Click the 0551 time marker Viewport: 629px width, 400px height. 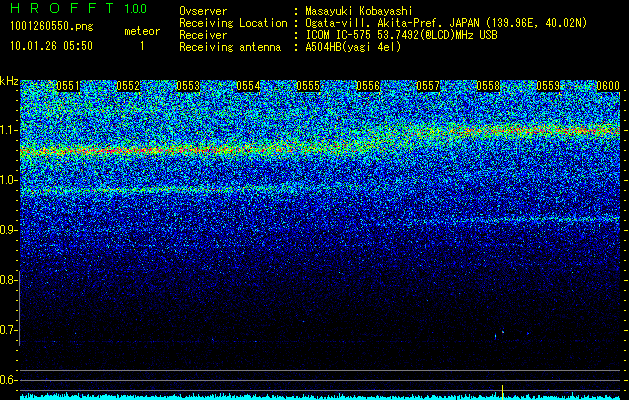tap(68, 86)
